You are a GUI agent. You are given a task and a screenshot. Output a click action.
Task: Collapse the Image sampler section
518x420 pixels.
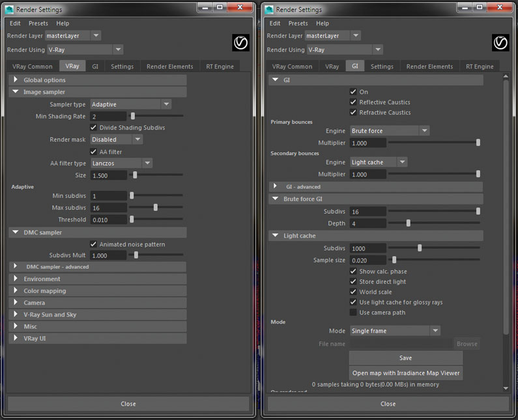pos(98,92)
